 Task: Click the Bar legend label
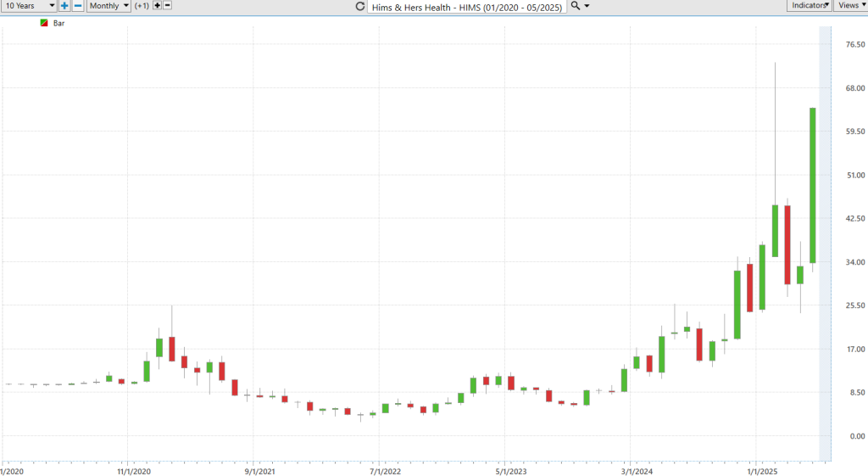click(x=58, y=23)
